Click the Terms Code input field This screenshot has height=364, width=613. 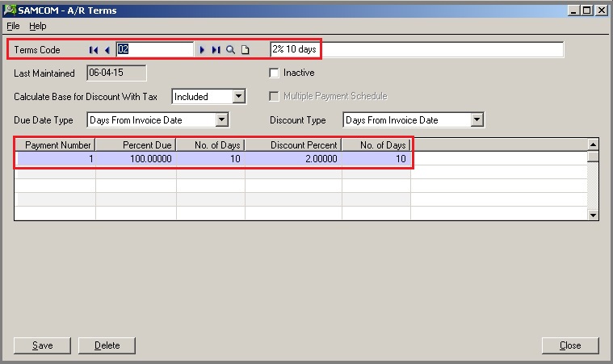click(155, 50)
